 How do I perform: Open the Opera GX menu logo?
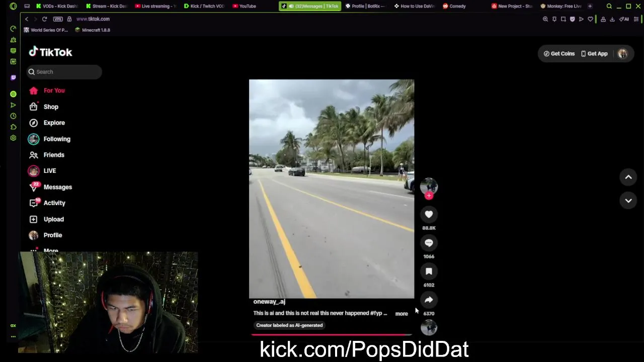pos(13,6)
